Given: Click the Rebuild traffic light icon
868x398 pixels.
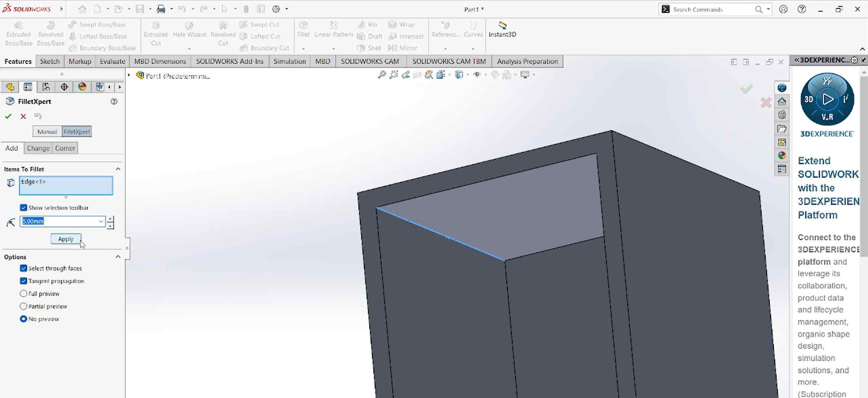Looking at the screenshot, I should [246, 9].
